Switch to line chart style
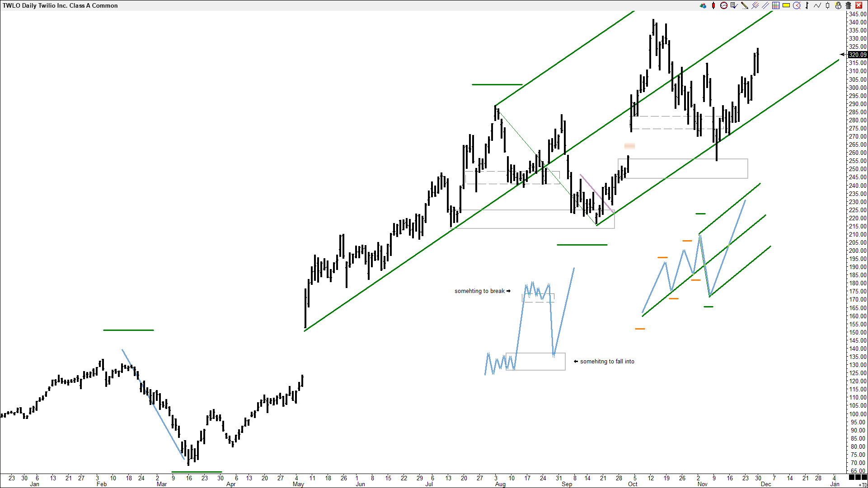 pos(817,5)
